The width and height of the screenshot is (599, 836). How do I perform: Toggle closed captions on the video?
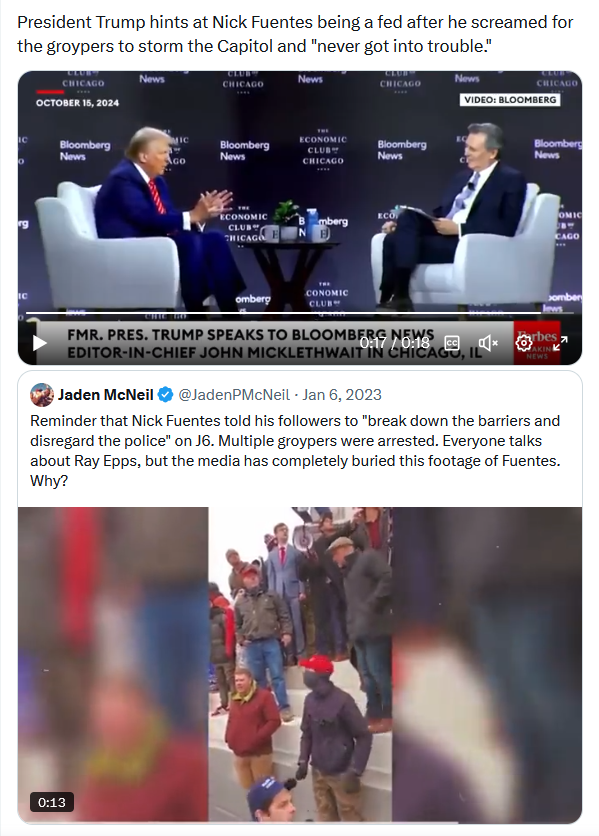pos(452,343)
